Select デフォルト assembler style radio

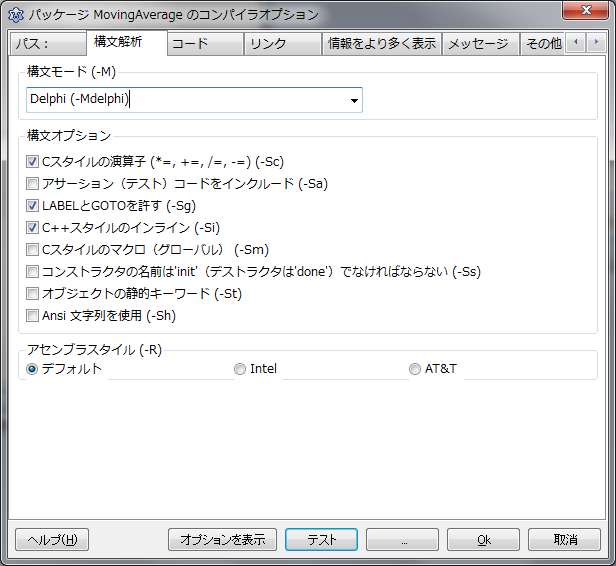[32, 369]
